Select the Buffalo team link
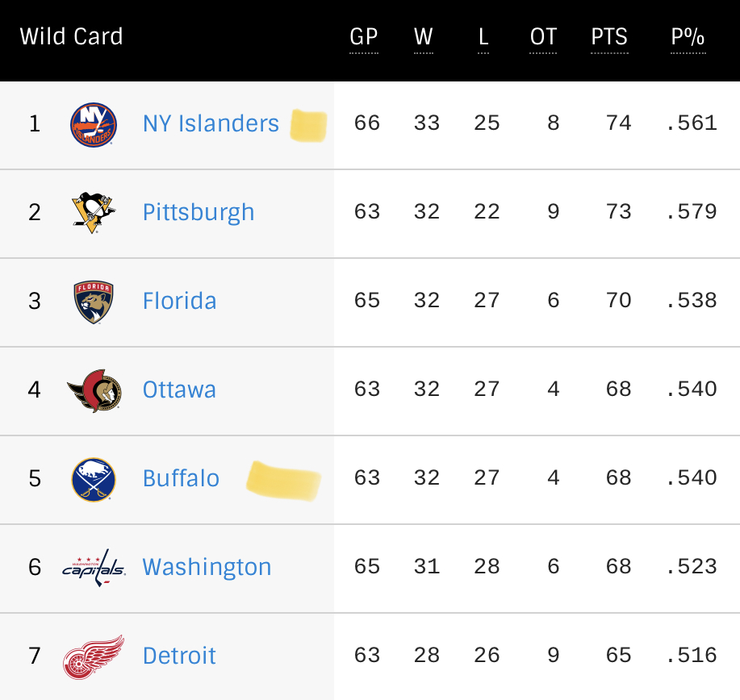The image size is (740, 700). point(181,478)
